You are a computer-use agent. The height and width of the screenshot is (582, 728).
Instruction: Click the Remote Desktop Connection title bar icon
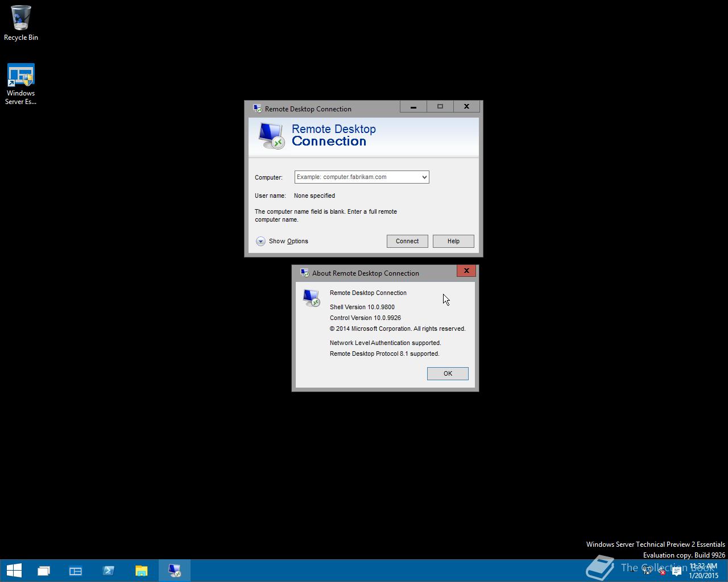[258, 109]
